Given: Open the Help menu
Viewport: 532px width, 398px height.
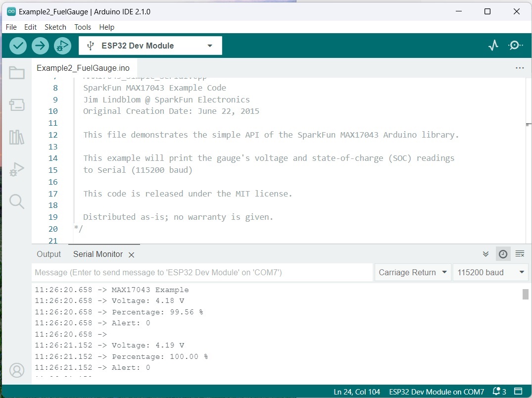Looking at the screenshot, I should coord(106,27).
